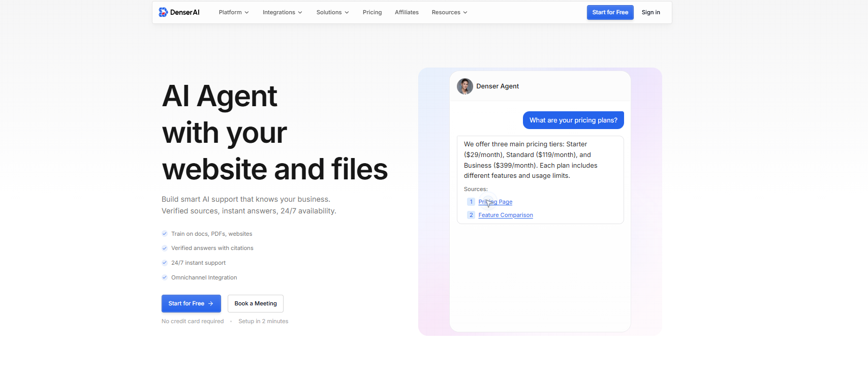Click the DenserAI logo icon

coord(163,12)
